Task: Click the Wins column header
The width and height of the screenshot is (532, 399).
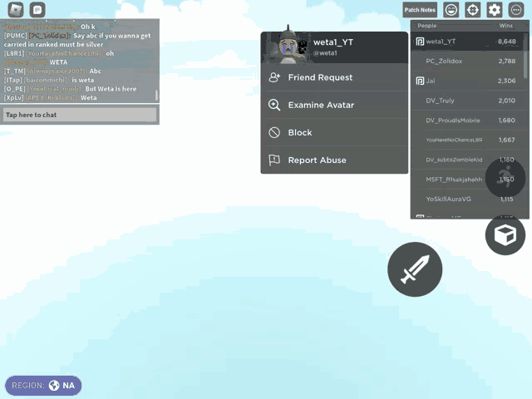Action: tap(506, 26)
